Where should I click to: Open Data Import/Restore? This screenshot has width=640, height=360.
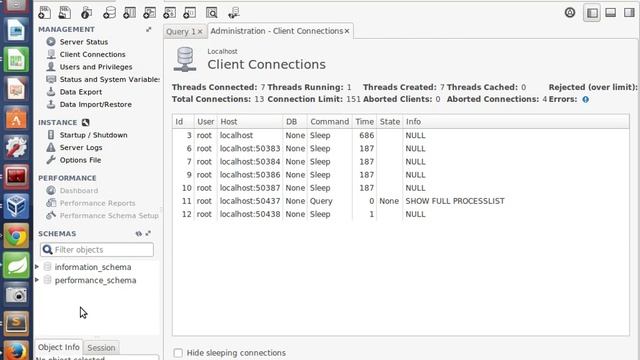[96, 104]
